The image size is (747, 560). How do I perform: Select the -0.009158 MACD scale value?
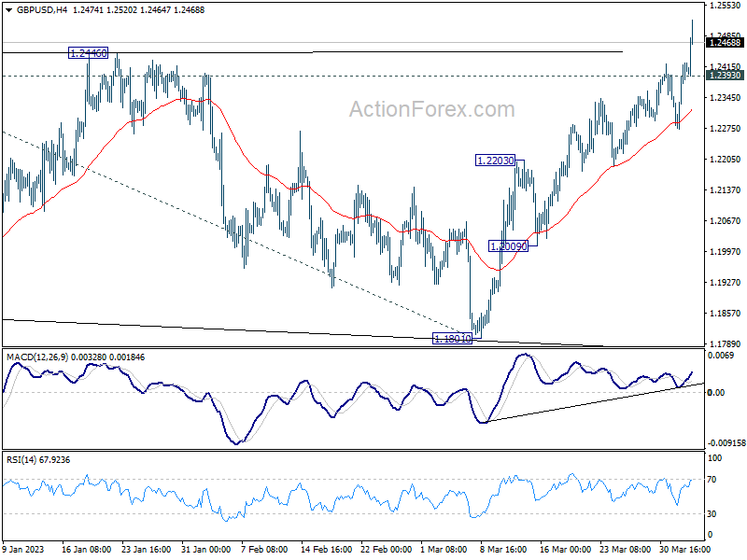726,442
